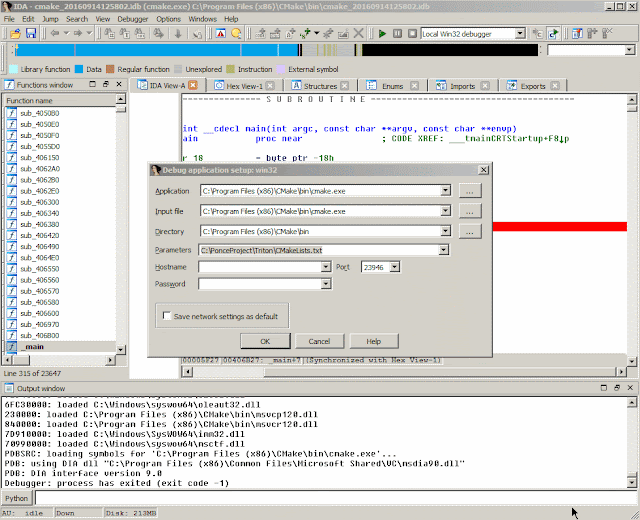Open the Jump menu
Viewport: 640px width, 520px height.
[50, 19]
